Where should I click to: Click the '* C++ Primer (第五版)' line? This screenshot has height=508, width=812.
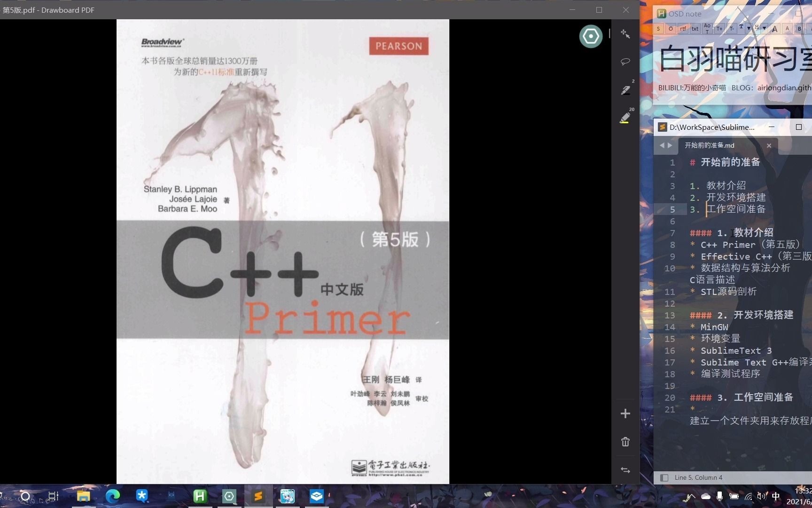pos(745,245)
